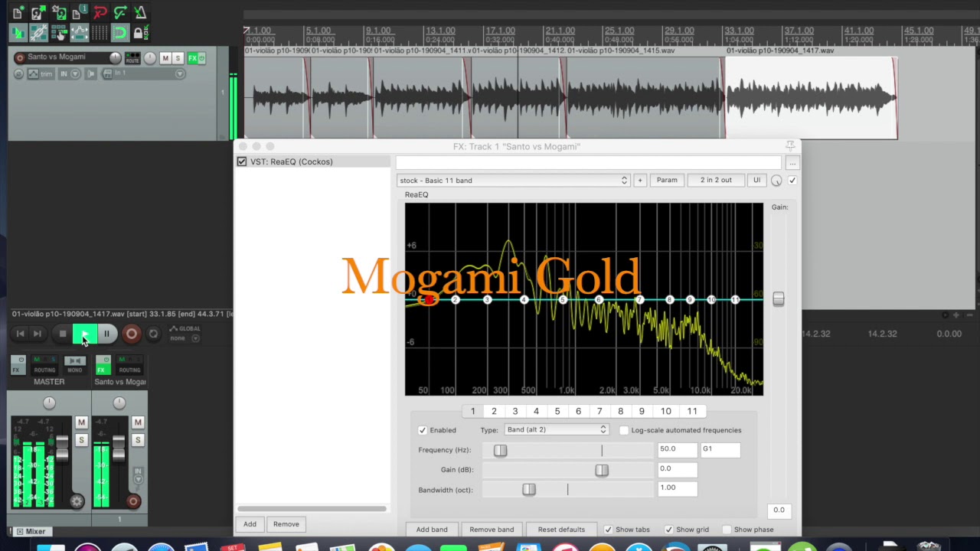Click the 2 in 2 out button
The image size is (980, 551).
point(716,181)
